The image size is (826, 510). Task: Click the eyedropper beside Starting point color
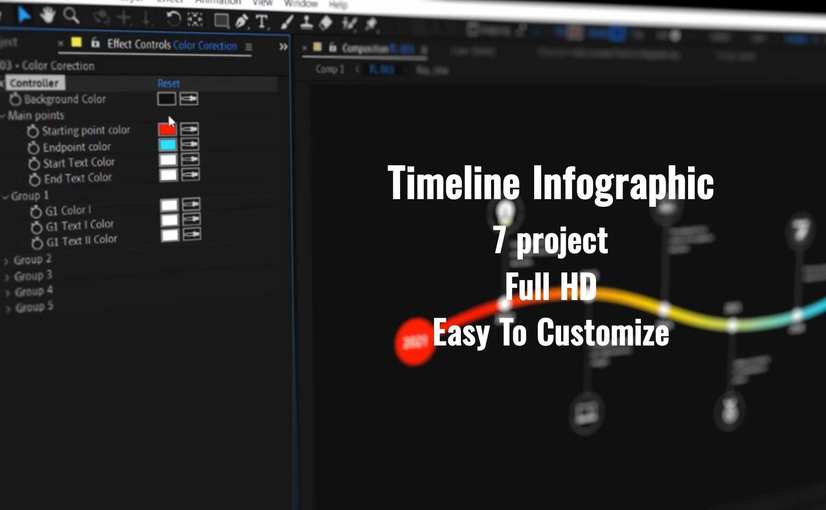coord(189,129)
